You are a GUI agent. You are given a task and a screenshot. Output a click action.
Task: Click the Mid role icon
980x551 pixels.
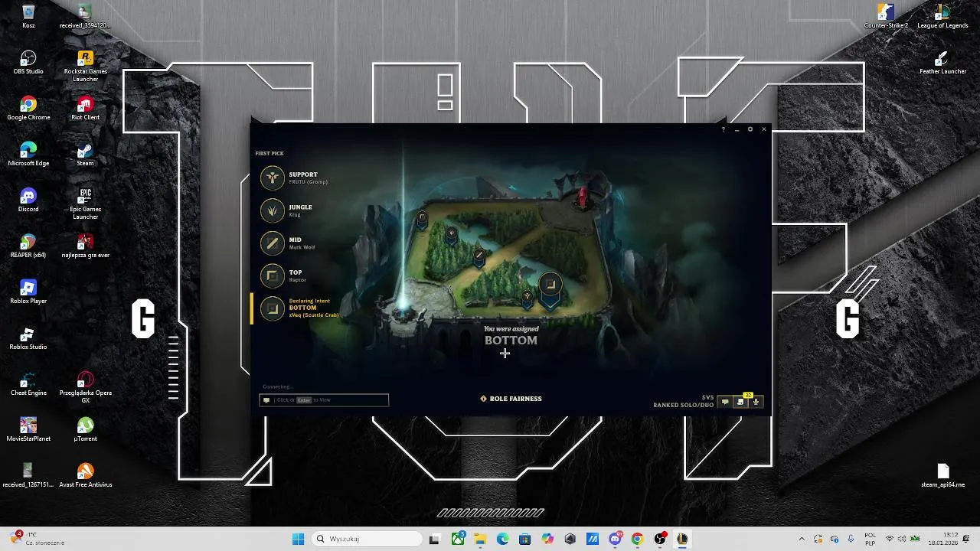click(x=272, y=243)
